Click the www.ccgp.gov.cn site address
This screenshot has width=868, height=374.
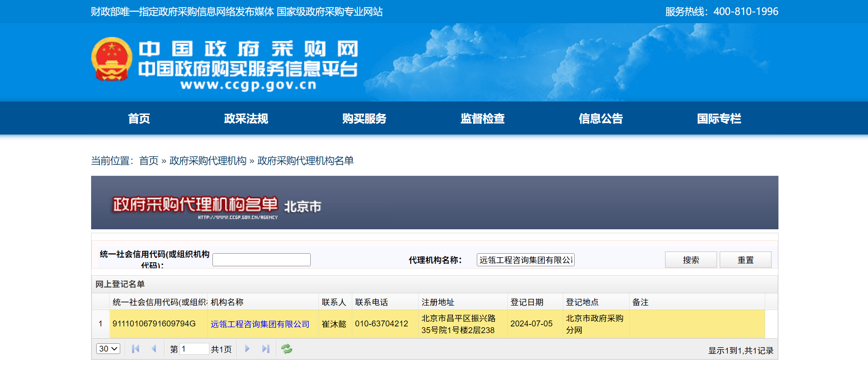click(x=248, y=85)
